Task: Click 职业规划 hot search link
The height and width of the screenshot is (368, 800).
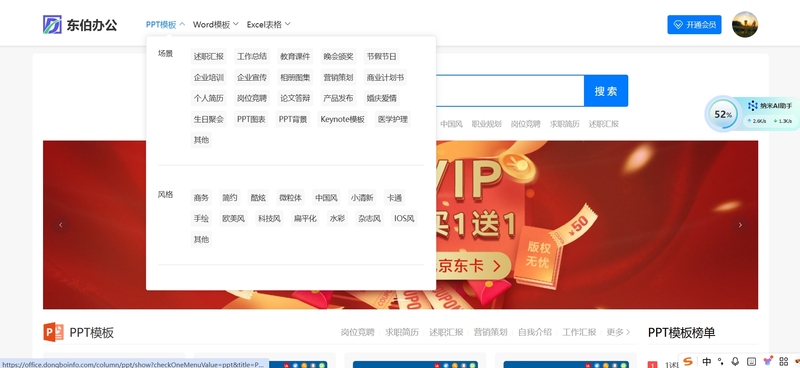Action: (x=486, y=124)
